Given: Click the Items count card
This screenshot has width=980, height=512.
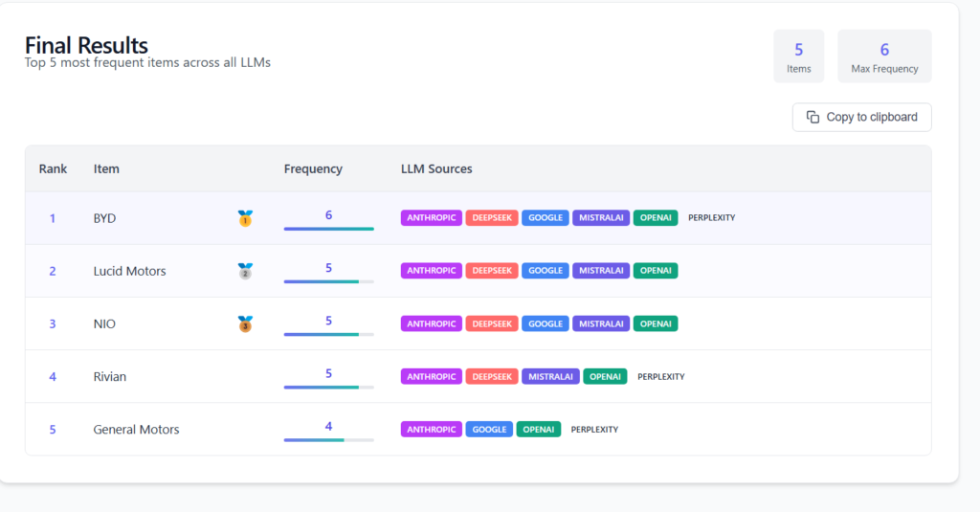Looking at the screenshot, I should tap(799, 56).
